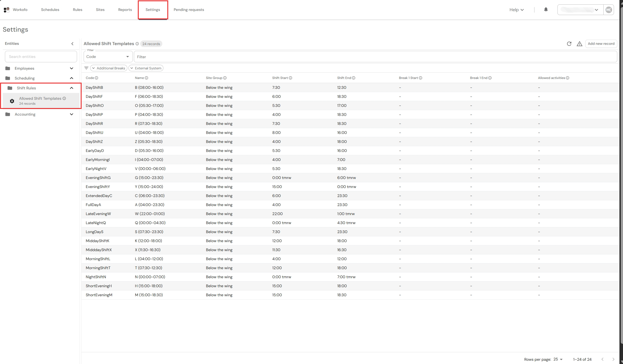Click the Search entities field
The image size is (623, 364).
pyautogui.click(x=41, y=57)
